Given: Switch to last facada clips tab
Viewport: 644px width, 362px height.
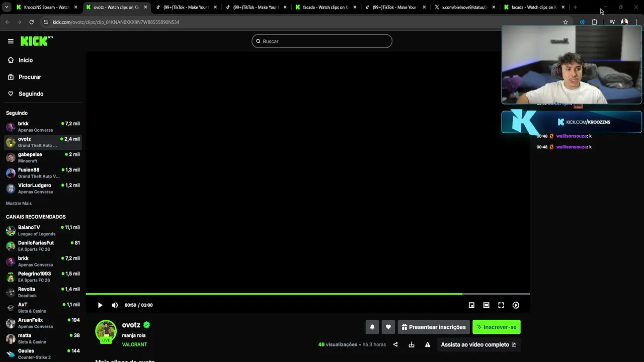Looking at the screenshot, I should point(534,7).
